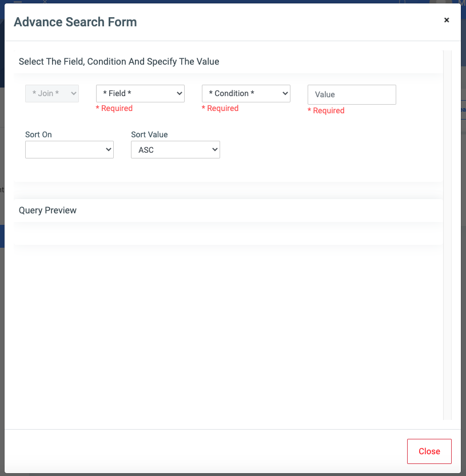Click the blank area below Query Preview

tap(228, 332)
